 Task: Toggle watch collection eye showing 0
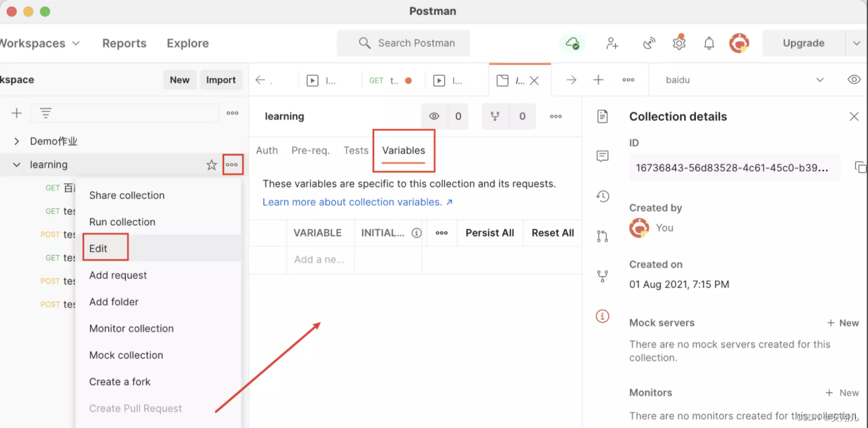click(x=445, y=116)
